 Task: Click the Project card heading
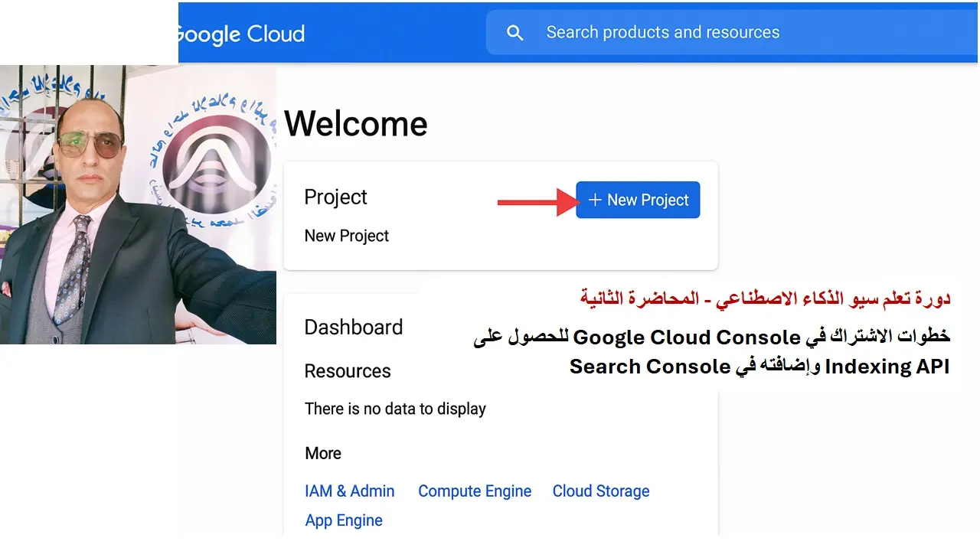point(335,197)
